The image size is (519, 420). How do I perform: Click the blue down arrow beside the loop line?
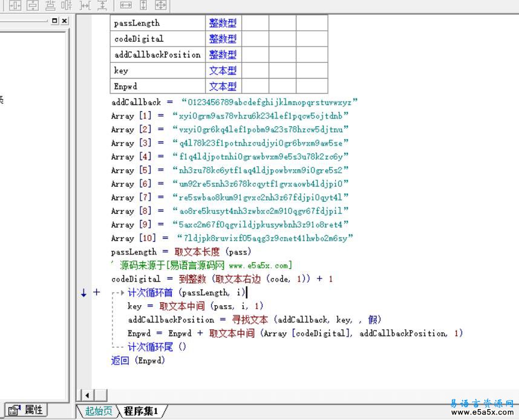(x=83, y=292)
